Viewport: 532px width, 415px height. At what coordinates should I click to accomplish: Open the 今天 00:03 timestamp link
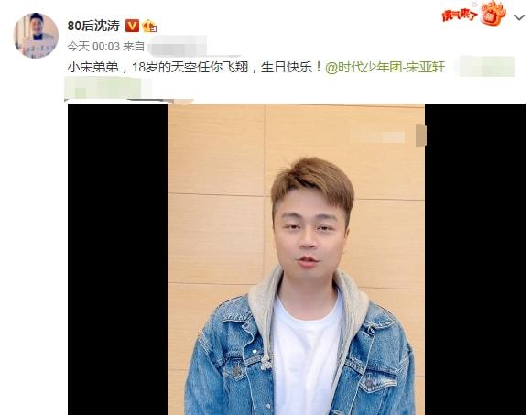[x=93, y=47]
